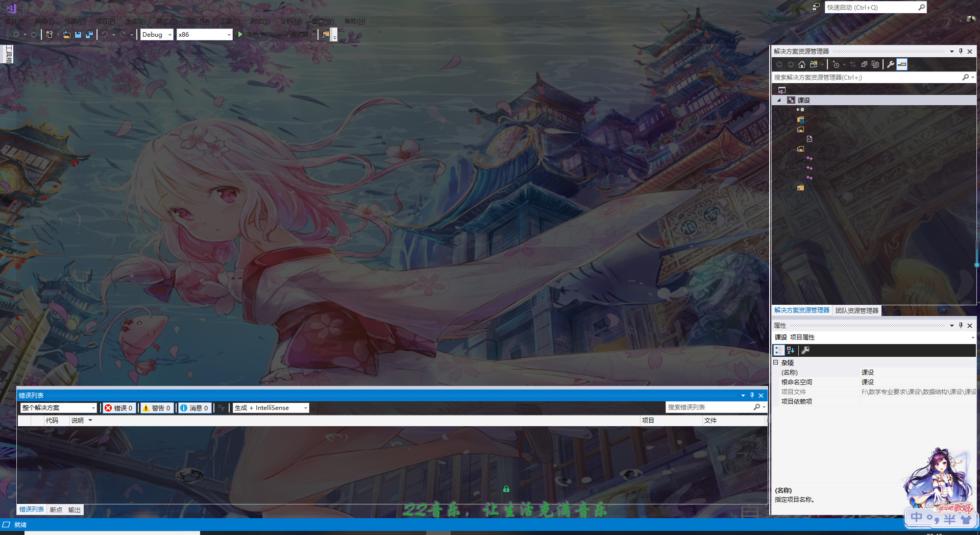Image resolution: width=980 pixels, height=535 pixels.
Task: Click the forward arrow in Solution Explorer toolbar
Action: point(791,64)
